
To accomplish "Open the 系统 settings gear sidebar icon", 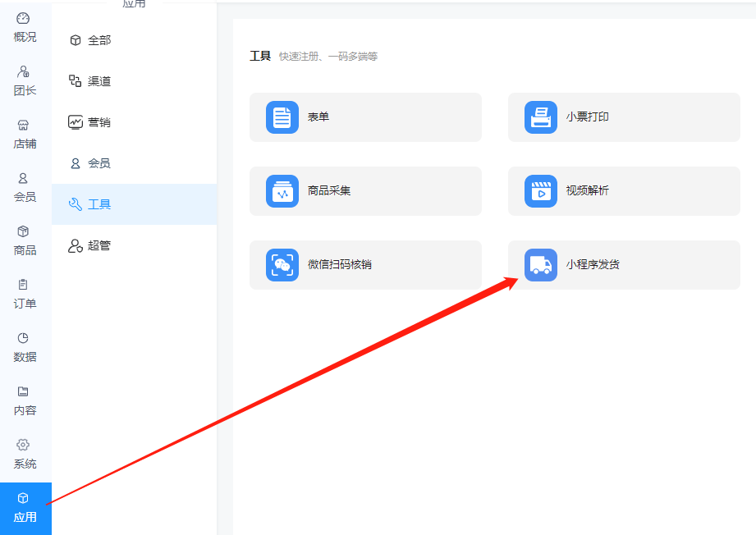I will [23, 445].
